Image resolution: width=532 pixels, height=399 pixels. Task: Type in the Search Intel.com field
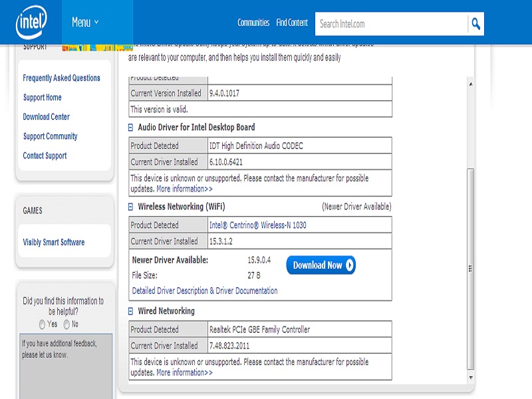tap(391, 24)
